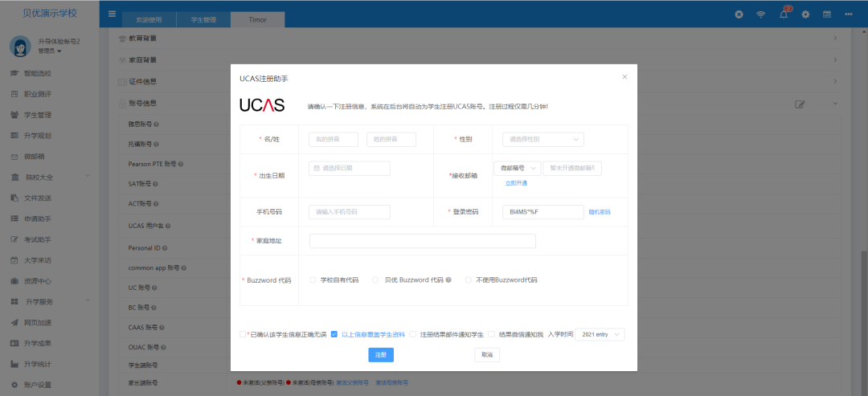Switch to the Timor tab
This screenshot has width=868, height=396.
[x=257, y=20]
